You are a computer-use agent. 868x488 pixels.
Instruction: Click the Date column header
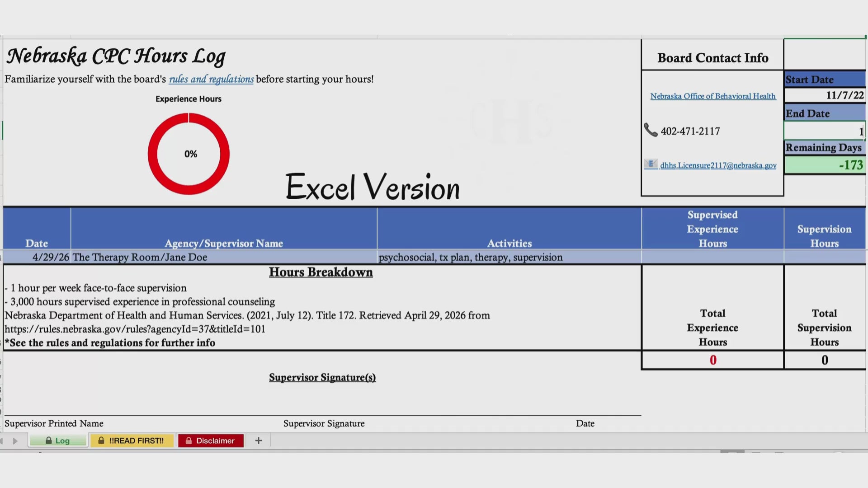point(37,229)
